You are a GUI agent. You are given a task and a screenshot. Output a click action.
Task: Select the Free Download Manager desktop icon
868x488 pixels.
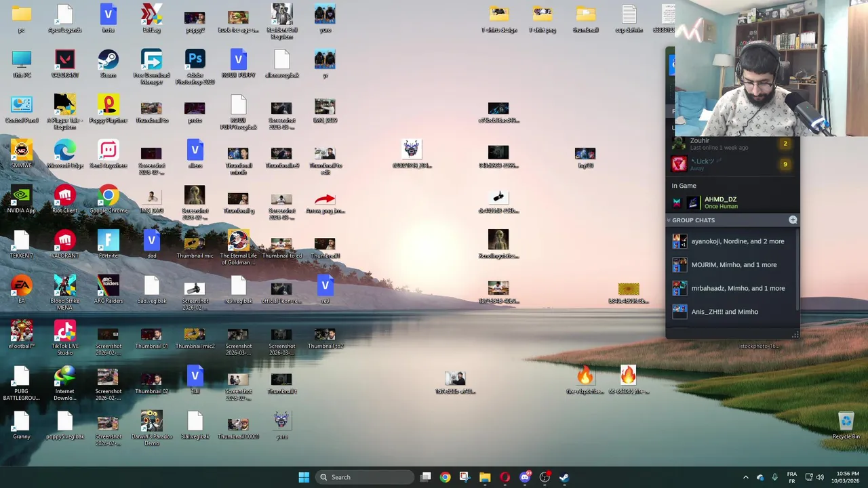point(151,66)
